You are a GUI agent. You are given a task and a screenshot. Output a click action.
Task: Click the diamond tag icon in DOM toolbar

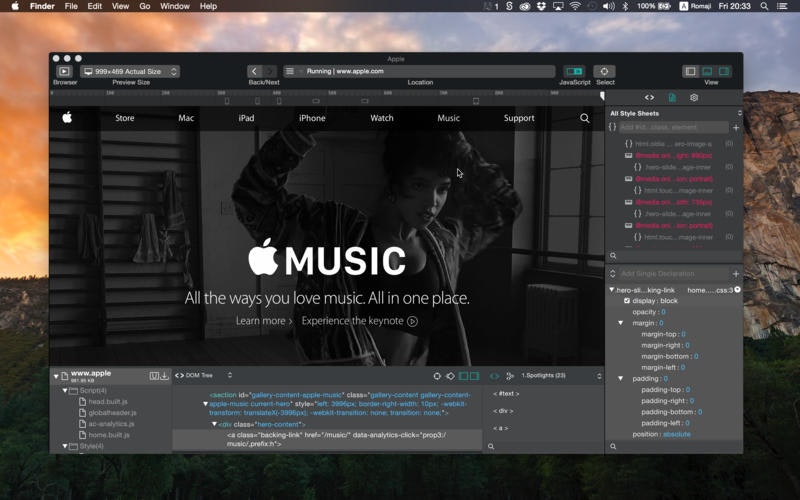click(x=450, y=376)
